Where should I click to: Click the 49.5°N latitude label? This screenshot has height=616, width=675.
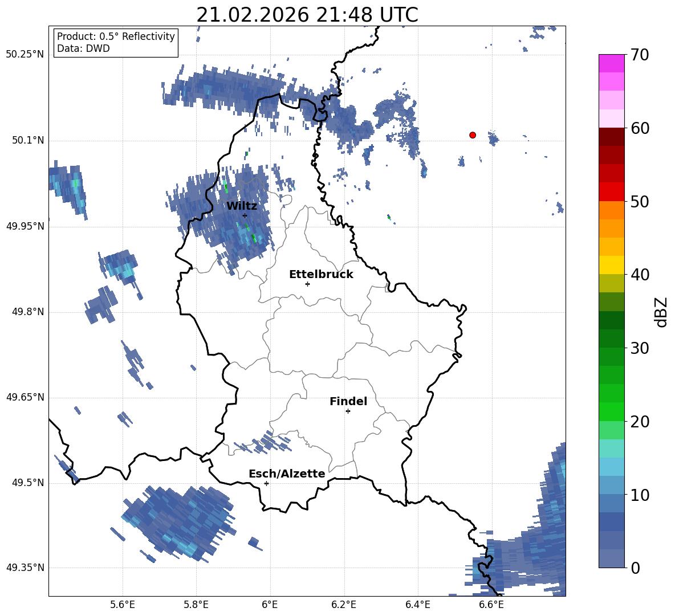(28, 483)
